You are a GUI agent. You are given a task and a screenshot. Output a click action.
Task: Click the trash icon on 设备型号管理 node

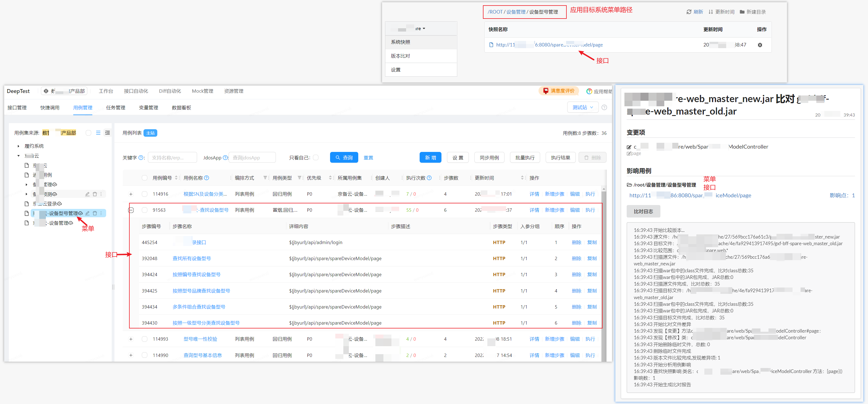pos(95,213)
